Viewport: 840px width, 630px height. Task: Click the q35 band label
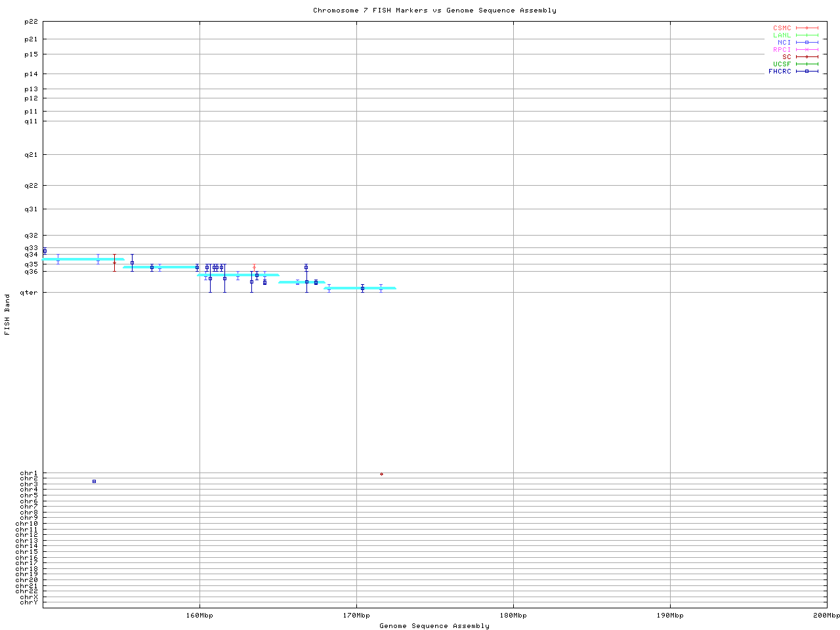31,264
